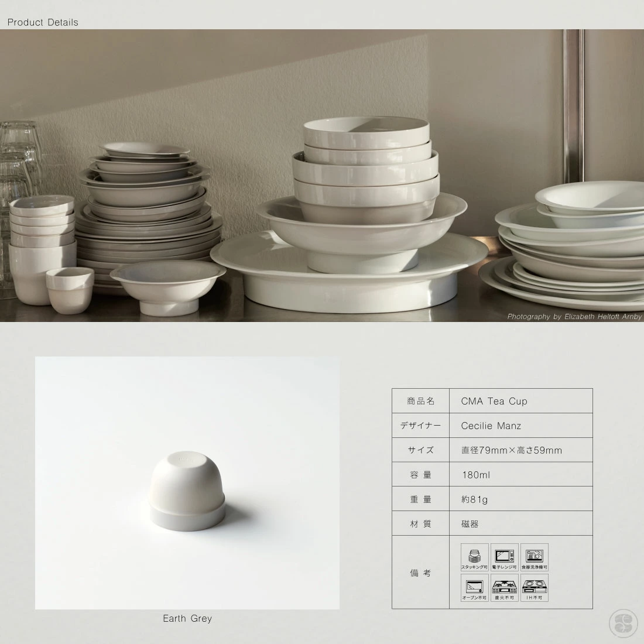Click the "重量" row label

(421, 499)
